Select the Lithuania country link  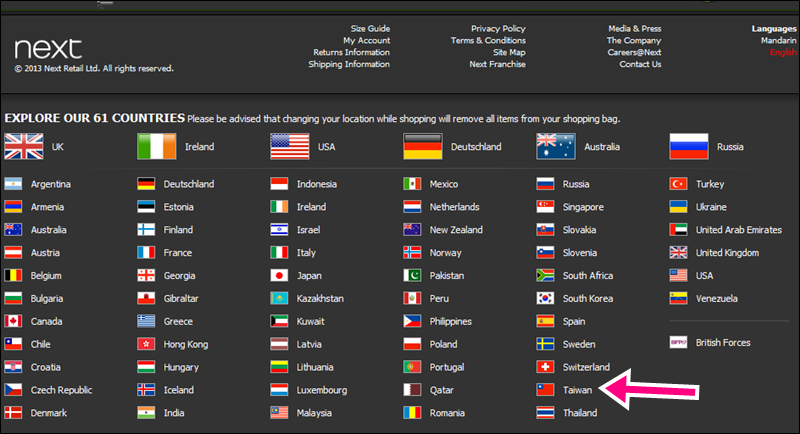click(x=315, y=367)
